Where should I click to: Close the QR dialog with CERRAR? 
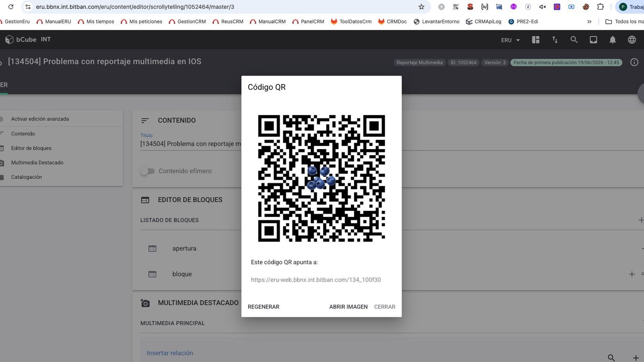coord(385,307)
